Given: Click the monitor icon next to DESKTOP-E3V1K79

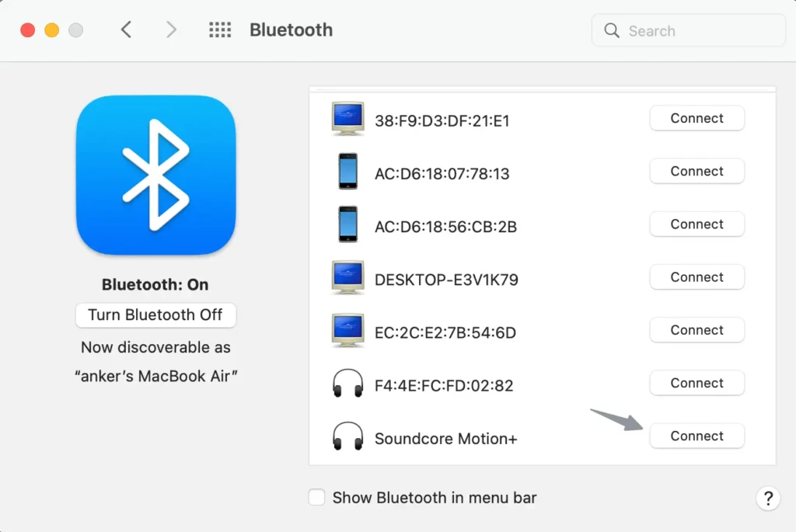Looking at the screenshot, I should click(x=347, y=277).
